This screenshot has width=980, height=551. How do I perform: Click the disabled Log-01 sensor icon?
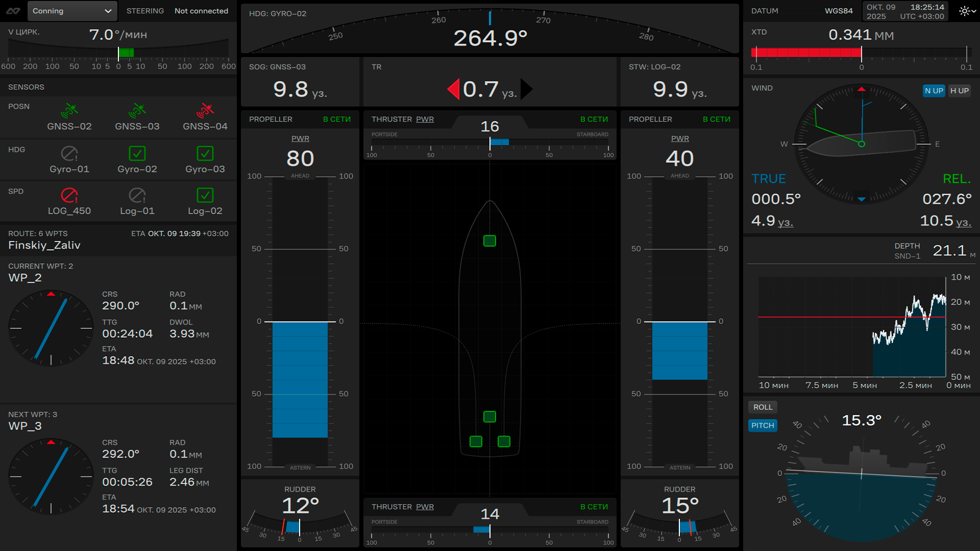pyautogui.click(x=137, y=195)
